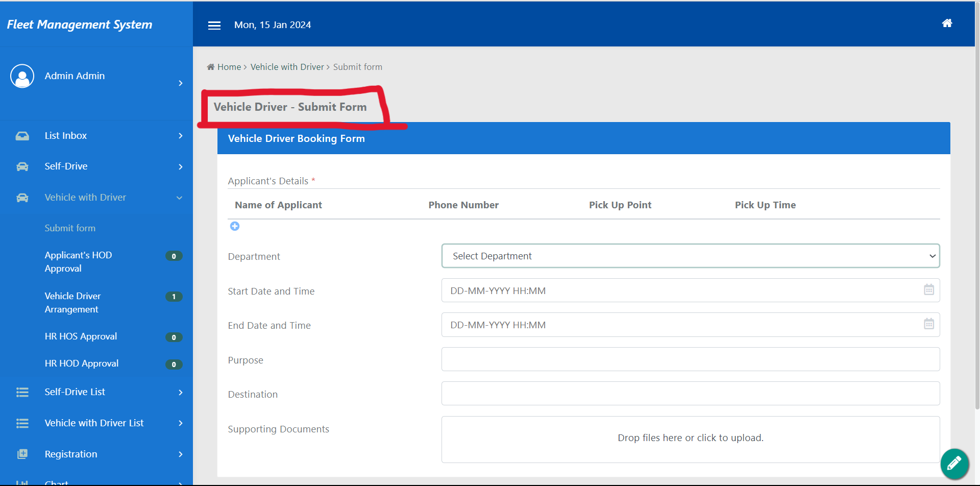980x486 pixels.
Task: Open calendar for Start Date and Time
Action: 928,289
